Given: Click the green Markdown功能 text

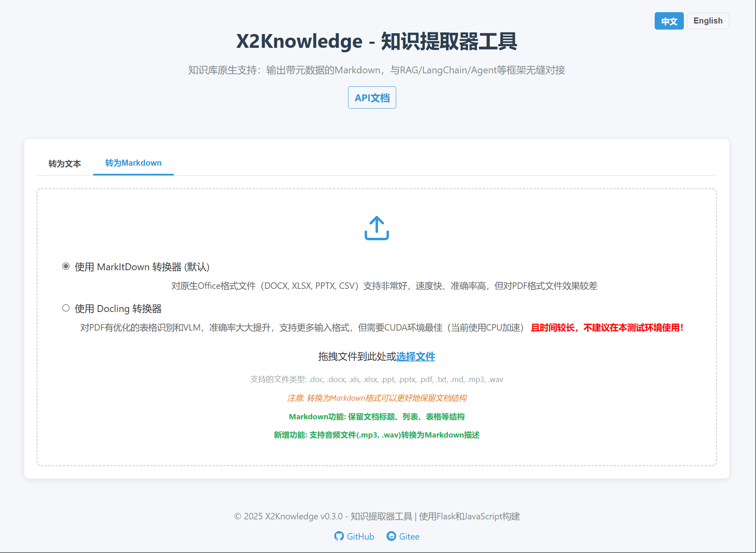Looking at the screenshot, I should 377,417.
